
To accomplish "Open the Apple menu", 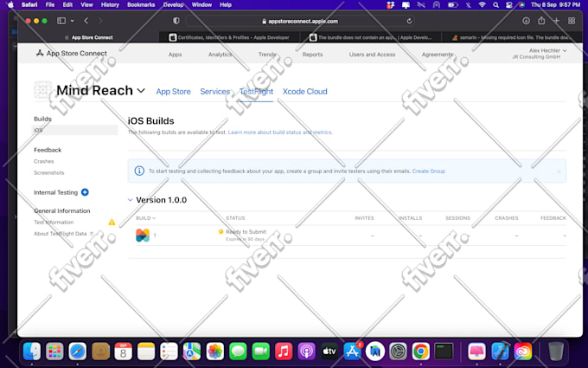I will click(x=10, y=5).
